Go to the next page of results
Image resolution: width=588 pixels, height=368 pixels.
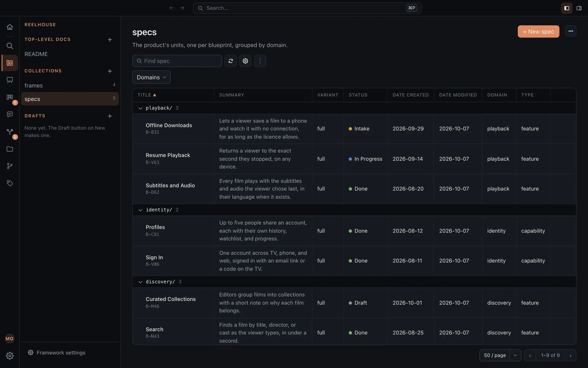571,355
